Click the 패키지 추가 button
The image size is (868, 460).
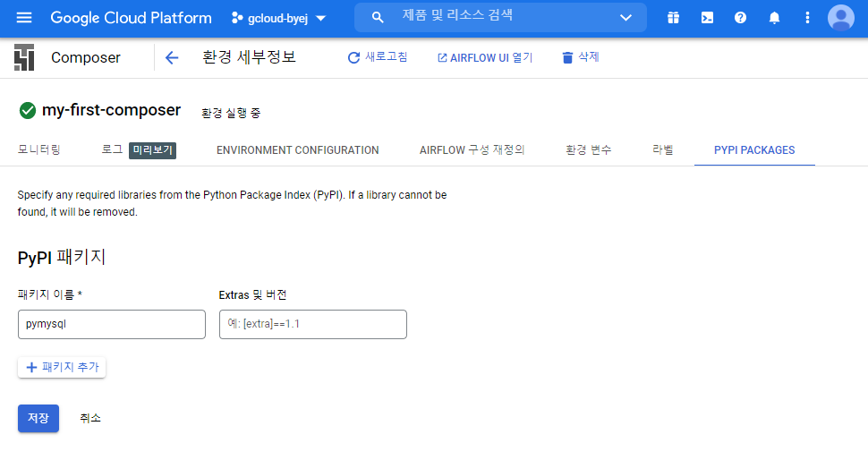62,368
